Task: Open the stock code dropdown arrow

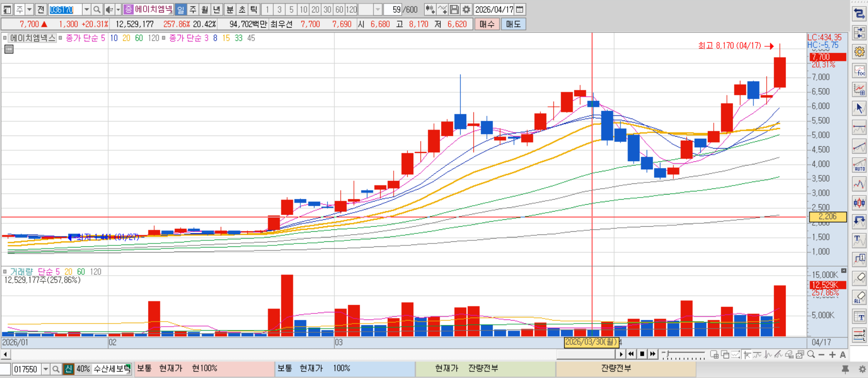Action: click(x=86, y=10)
